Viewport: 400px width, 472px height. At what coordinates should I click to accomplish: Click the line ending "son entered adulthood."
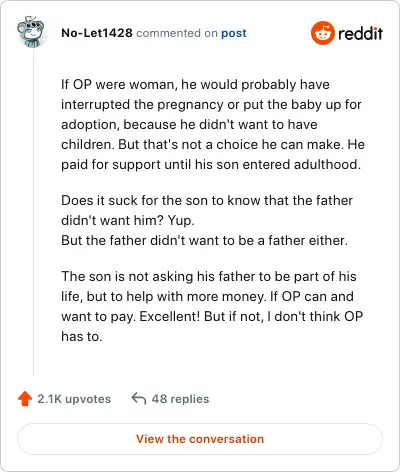click(211, 164)
